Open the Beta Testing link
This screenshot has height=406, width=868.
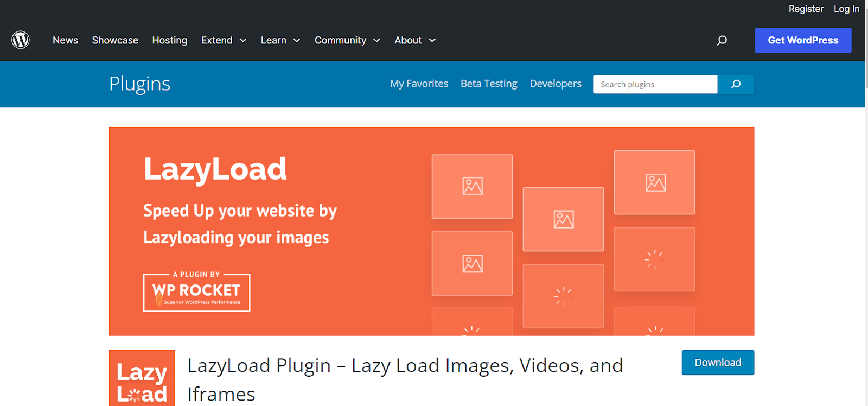489,84
